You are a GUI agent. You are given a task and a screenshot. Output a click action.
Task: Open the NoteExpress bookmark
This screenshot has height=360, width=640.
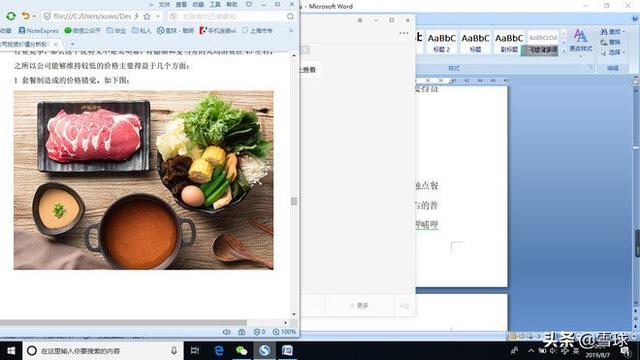coord(39,31)
